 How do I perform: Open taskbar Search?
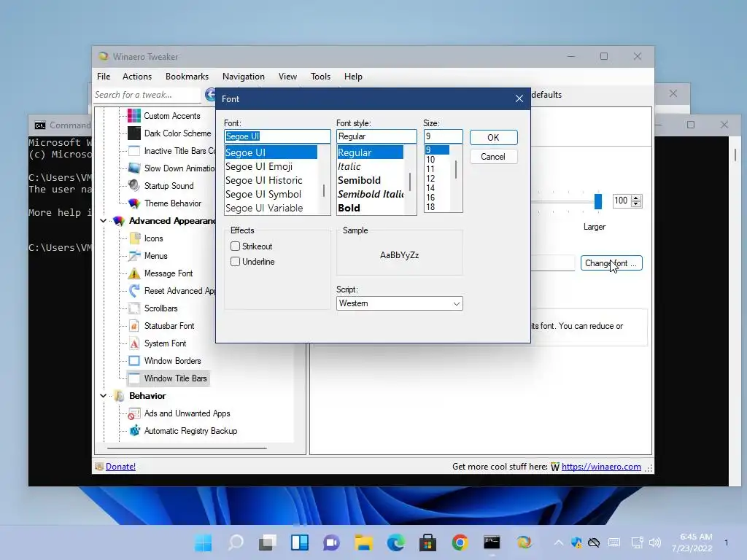236,542
